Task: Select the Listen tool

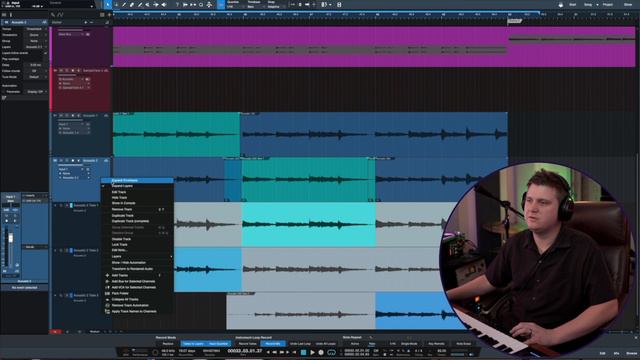Action: [x=164, y=4]
